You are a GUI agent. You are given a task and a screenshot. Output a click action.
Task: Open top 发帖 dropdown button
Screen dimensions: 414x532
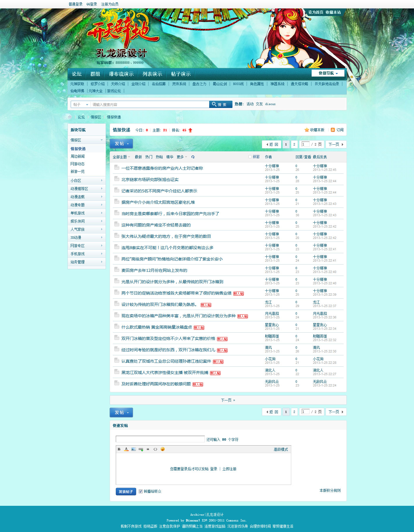(x=121, y=144)
